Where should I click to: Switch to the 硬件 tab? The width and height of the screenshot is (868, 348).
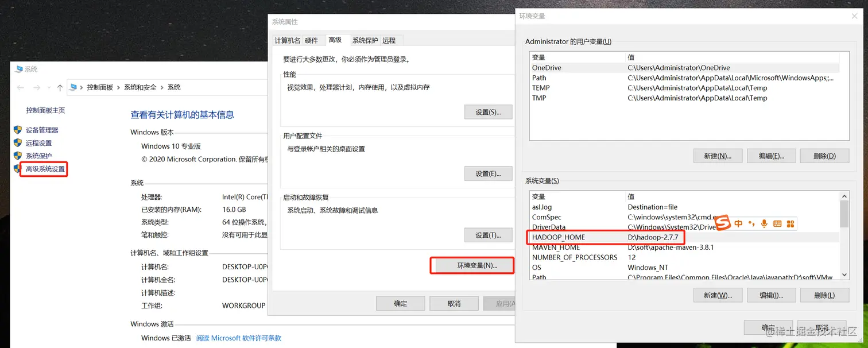pyautogui.click(x=312, y=40)
